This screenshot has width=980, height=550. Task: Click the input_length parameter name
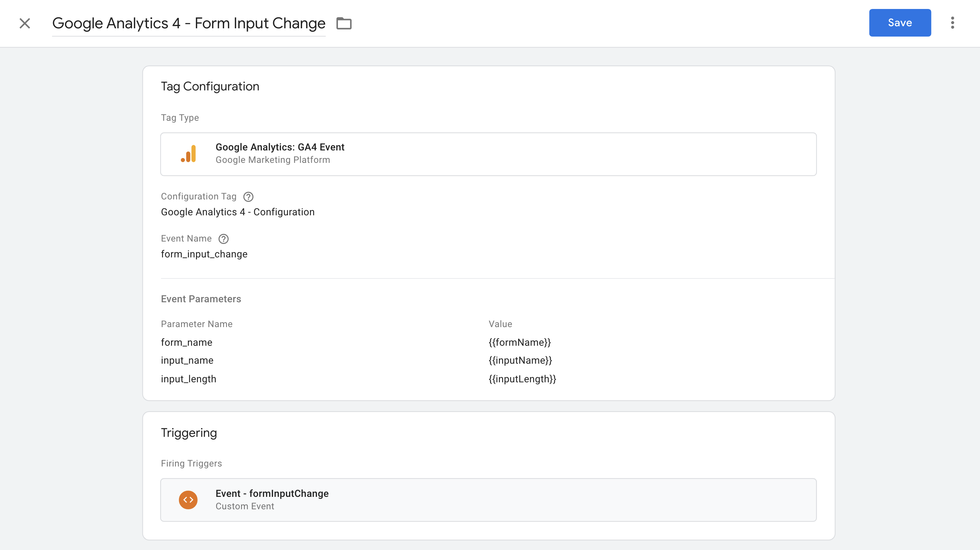click(189, 379)
